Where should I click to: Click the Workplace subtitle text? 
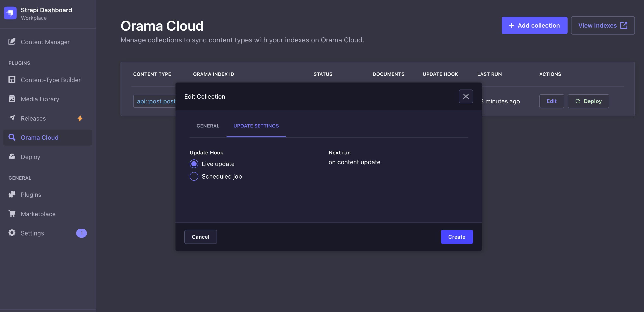34,18
